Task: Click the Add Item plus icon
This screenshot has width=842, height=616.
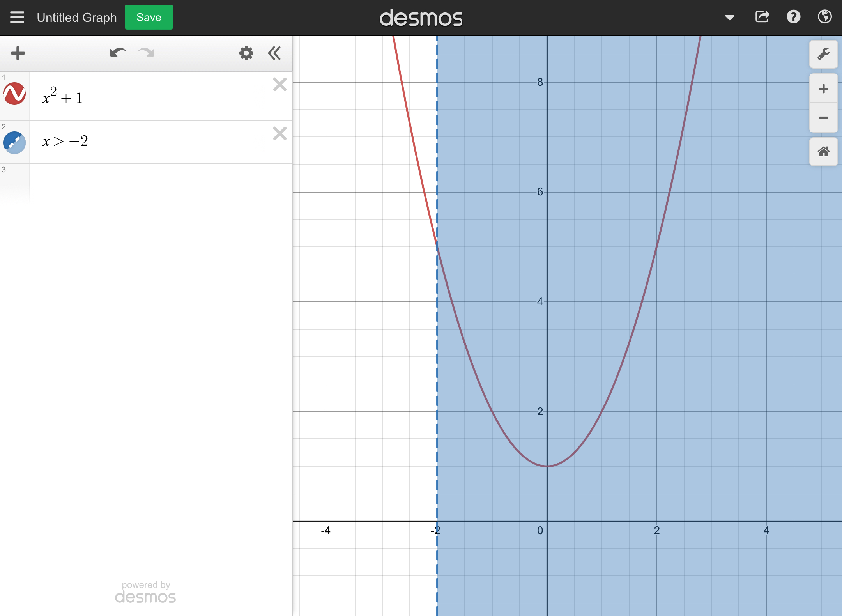Action: pyautogui.click(x=18, y=53)
